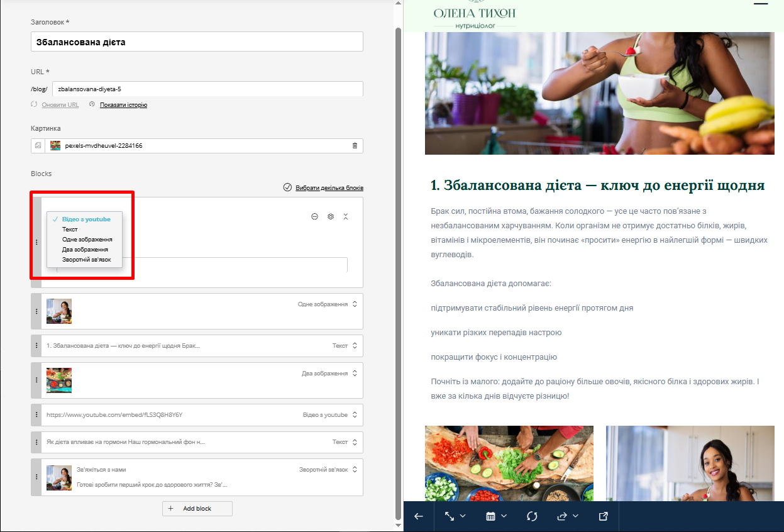This screenshot has width=784, height=532.
Task: Expand the 'Одне зображення' block type selector
Action: [x=354, y=304]
